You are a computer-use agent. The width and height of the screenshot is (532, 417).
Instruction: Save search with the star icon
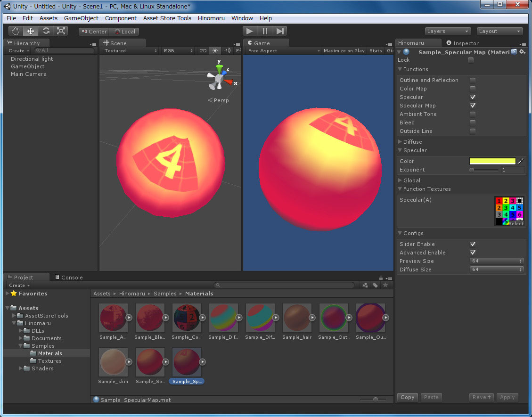tap(385, 286)
